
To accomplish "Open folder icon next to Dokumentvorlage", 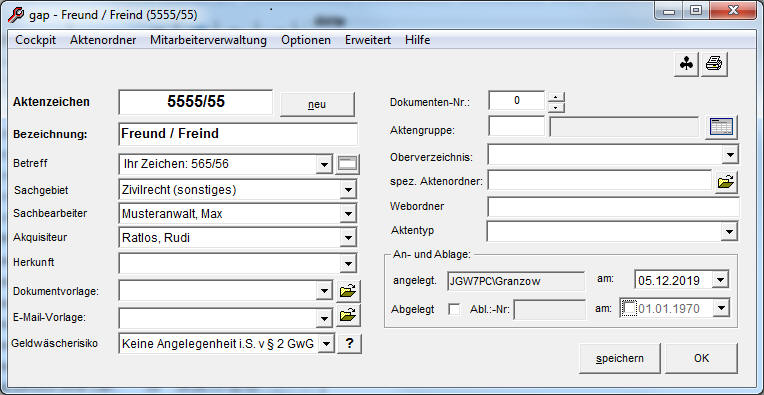I will 348,291.
